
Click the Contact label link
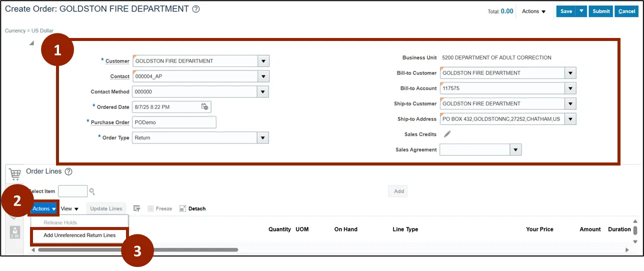(120, 76)
